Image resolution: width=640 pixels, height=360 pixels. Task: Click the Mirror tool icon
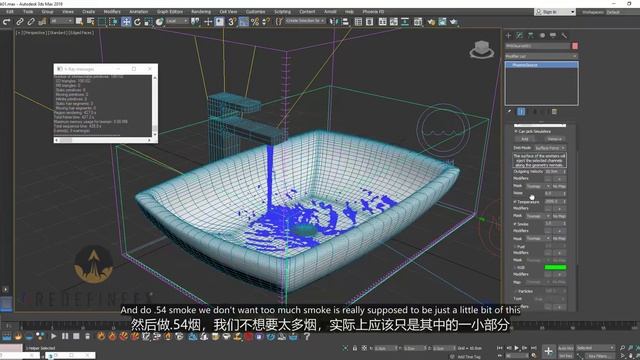click(334, 22)
